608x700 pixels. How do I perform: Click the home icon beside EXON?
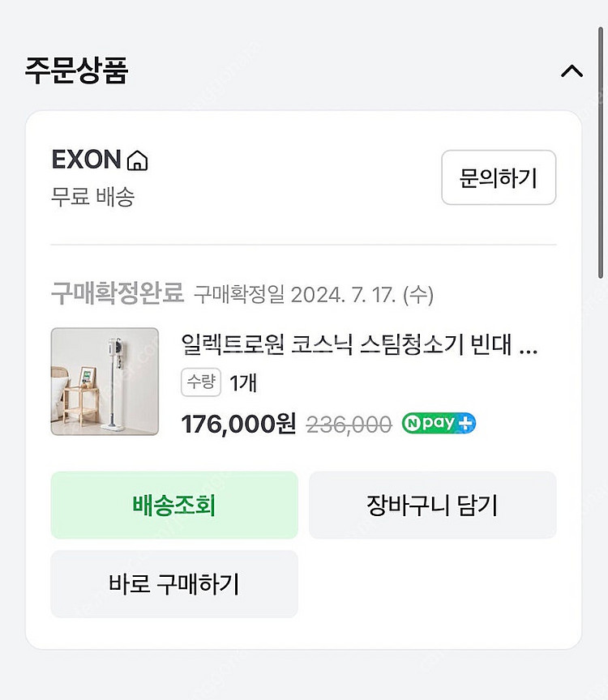(x=138, y=160)
